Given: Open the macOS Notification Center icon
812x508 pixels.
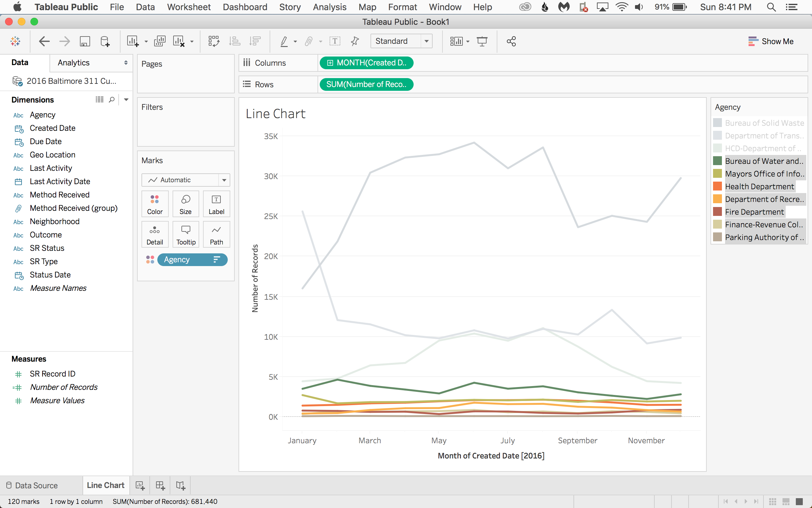Looking at the screenshot, I should (792, 7).
